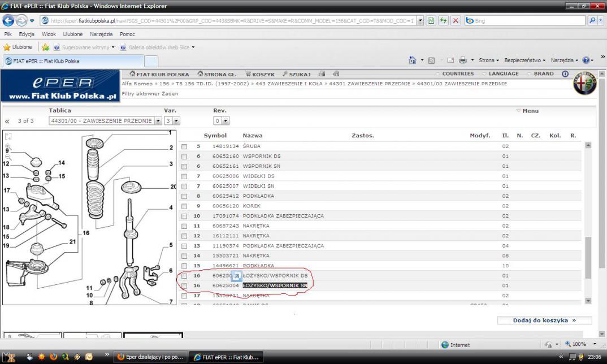Zoom in on the diagram with magnifier plus
The image size is (607, 364).
point(7,146)
